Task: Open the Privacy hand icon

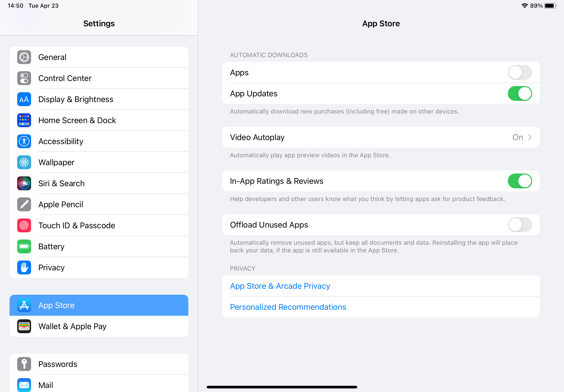Action: tap(24, 268)
